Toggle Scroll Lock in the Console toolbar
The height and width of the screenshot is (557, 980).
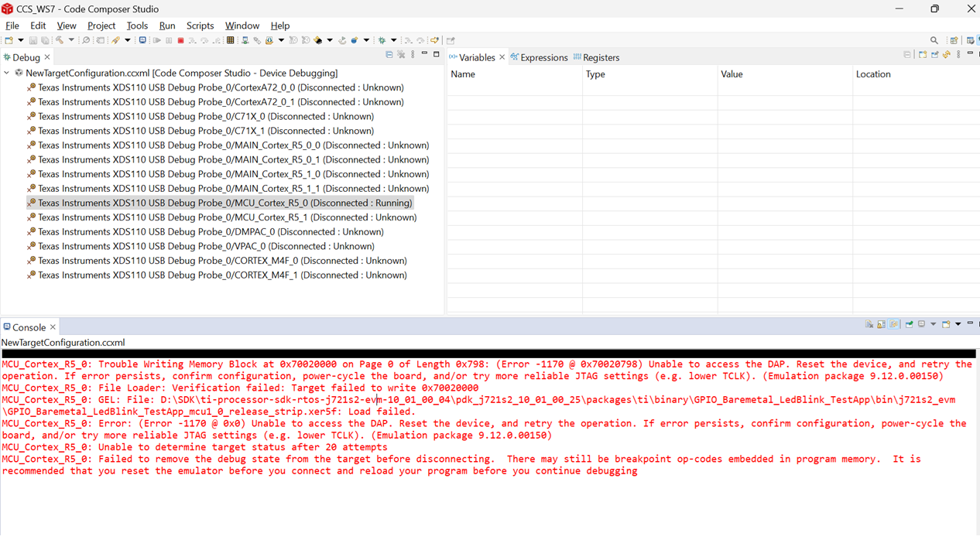[x=882, y=325]
